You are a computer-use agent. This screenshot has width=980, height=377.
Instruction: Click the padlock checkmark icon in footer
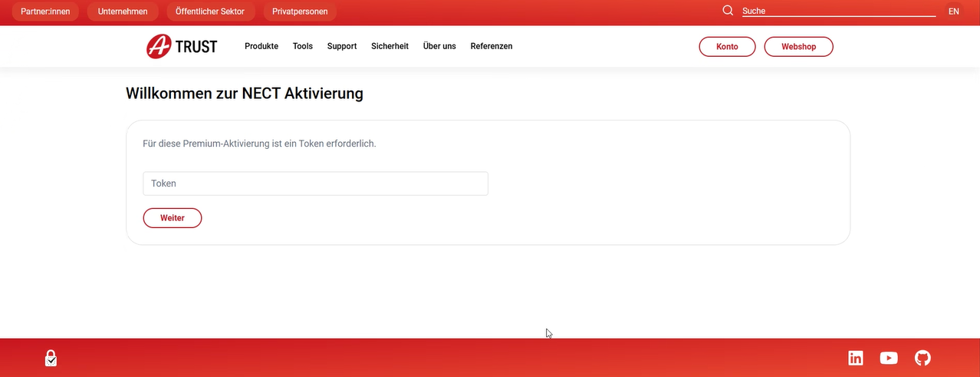click(x=51, y=358)
